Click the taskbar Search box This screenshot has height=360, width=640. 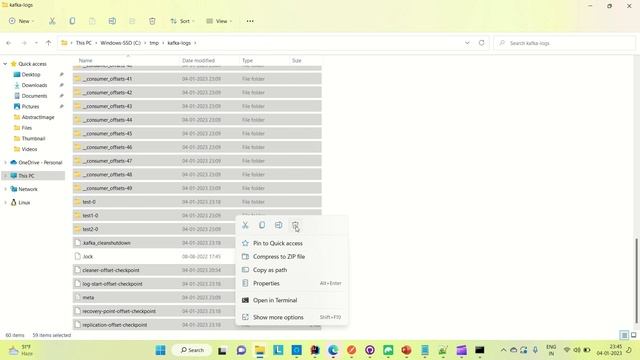pyautogui.click(x=192, y=350)
